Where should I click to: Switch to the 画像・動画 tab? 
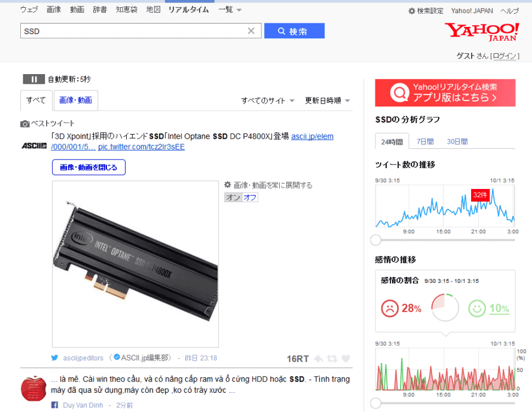tap(76, 100)
